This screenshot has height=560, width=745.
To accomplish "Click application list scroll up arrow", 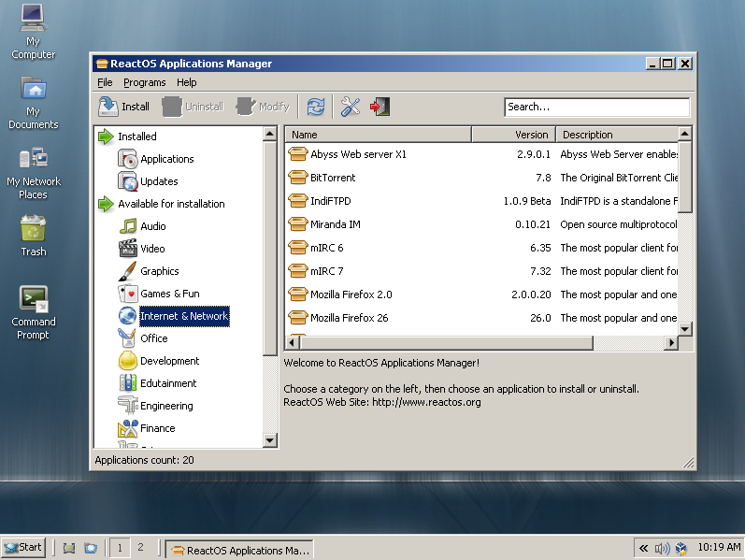I will tap(684, 134).
